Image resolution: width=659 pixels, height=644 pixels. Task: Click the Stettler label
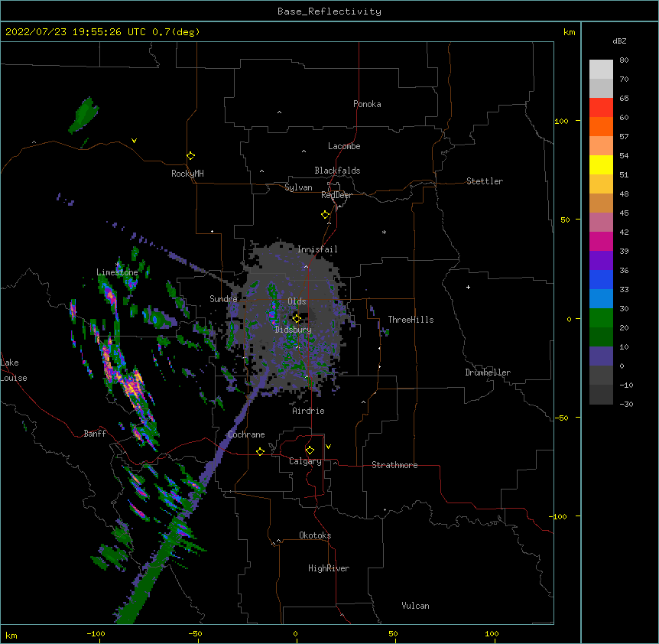click(x=485, y=181)
